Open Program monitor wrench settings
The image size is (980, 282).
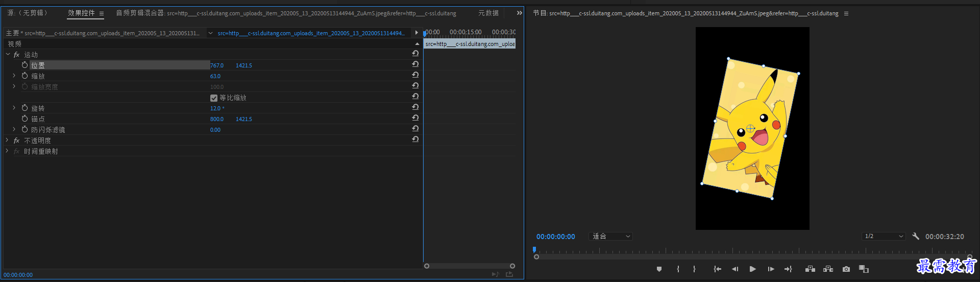click(916, 236)
